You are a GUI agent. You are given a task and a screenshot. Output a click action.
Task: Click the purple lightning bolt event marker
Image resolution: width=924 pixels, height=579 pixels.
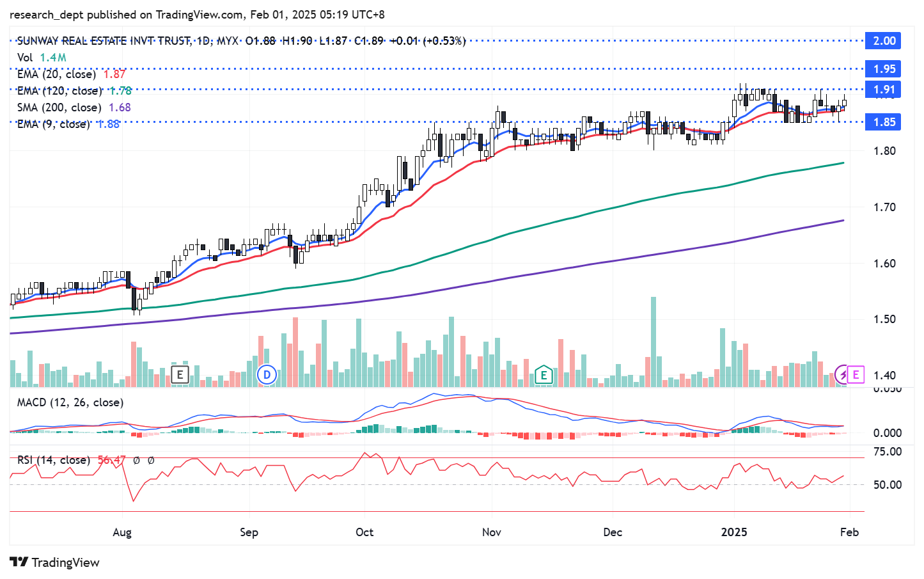coord(843,375)
